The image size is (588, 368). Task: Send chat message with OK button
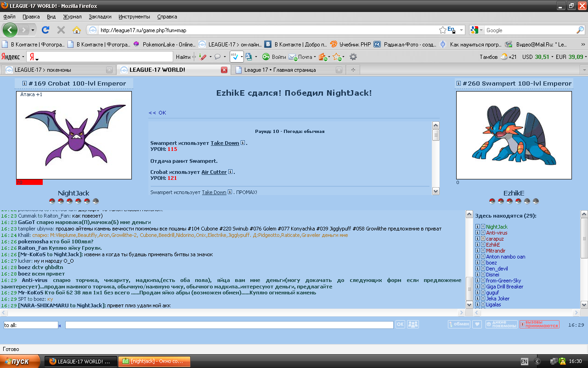pos(400,324)
